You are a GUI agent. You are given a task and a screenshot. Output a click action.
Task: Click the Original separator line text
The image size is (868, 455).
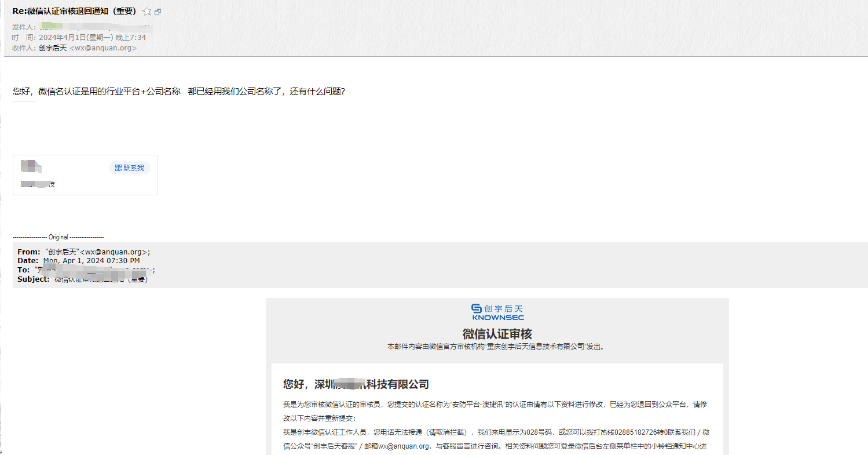pyautogui.click(x=58, y=237)
